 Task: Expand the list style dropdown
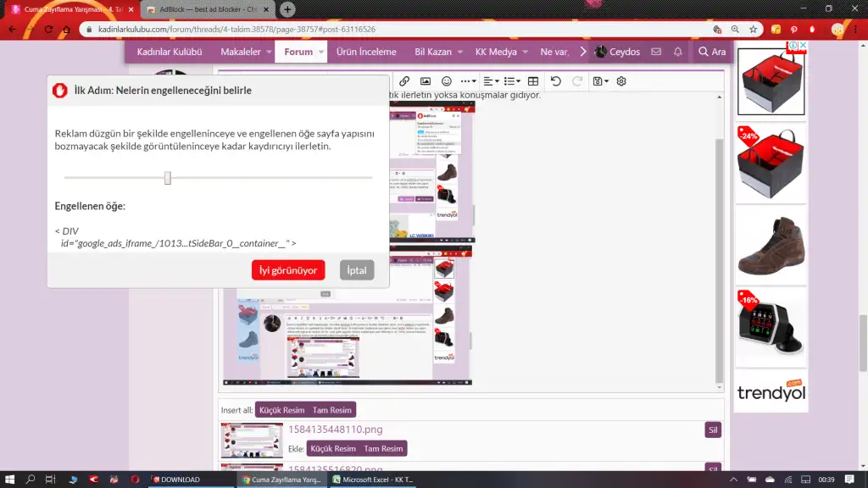[513, 81]
